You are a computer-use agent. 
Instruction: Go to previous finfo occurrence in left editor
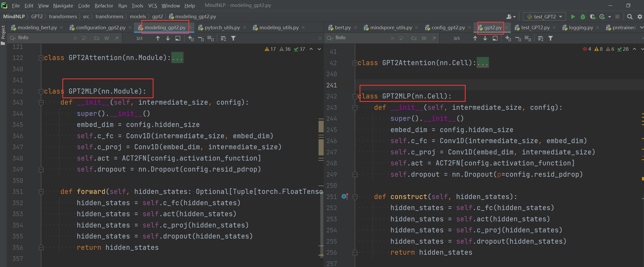(158, 38)
